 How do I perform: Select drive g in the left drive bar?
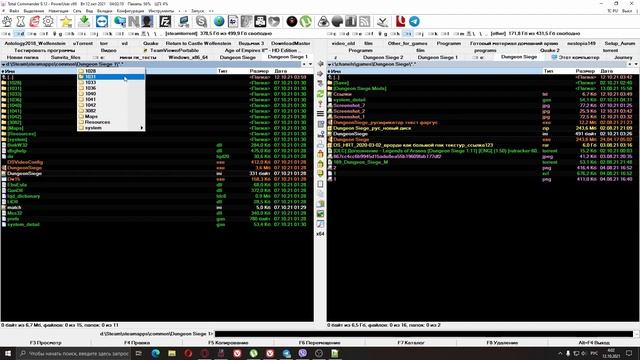tap(58, 33)
